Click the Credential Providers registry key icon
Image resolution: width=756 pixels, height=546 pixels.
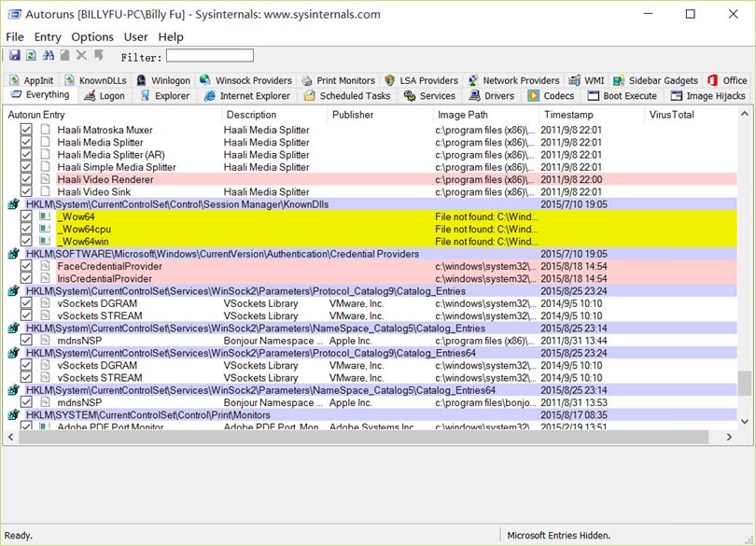(x=13, y=254)
